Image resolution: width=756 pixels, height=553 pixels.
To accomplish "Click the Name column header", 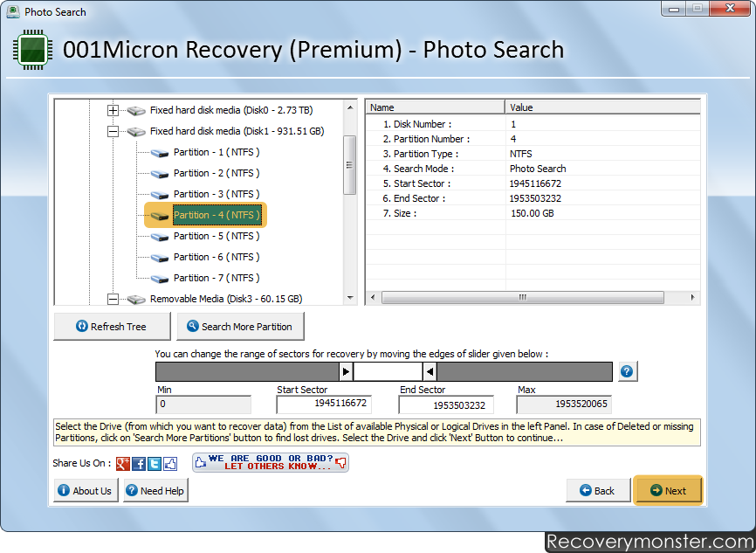I will click(435, 107).
